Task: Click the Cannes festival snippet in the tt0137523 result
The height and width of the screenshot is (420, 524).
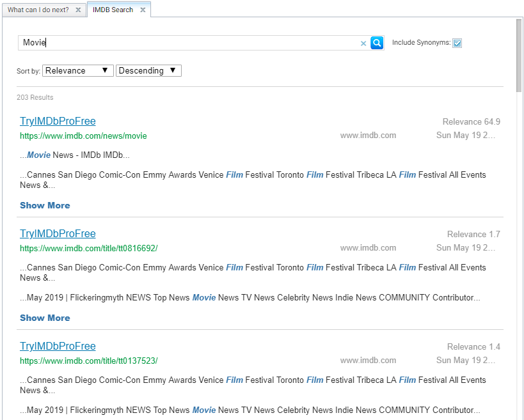Action: pyautogui.click(x=253, y=385)
